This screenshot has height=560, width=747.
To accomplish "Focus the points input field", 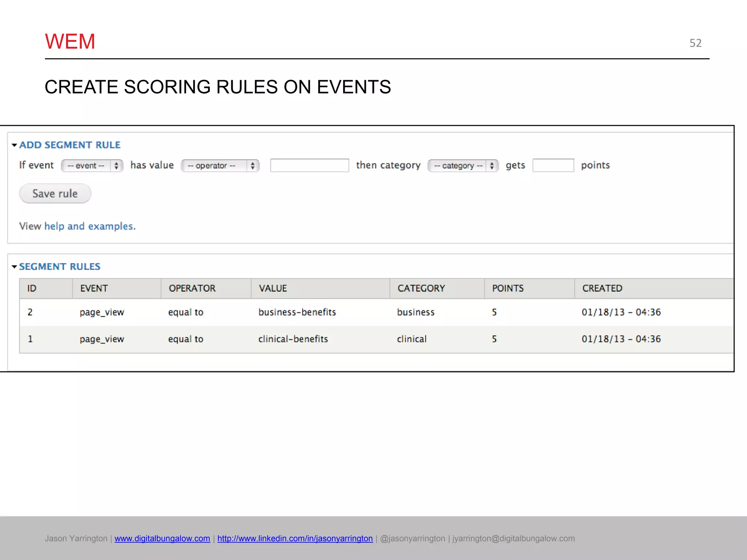I will [x=553, y=166].
